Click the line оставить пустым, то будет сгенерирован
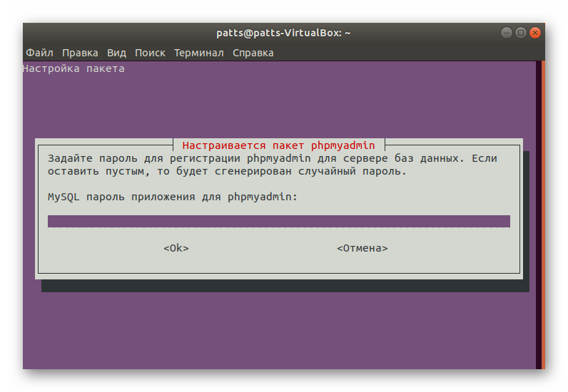The height and width of the screenshot is (392, 568). (170, 171)
